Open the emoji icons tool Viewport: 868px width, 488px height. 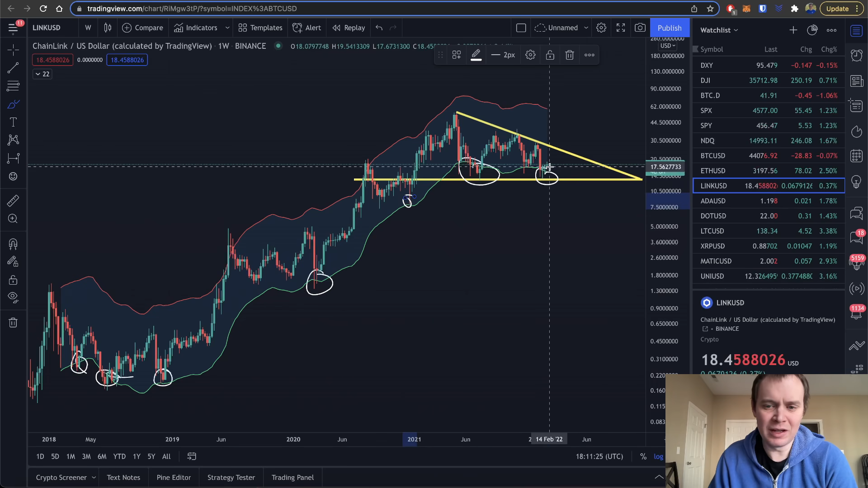tap(13, 176)
